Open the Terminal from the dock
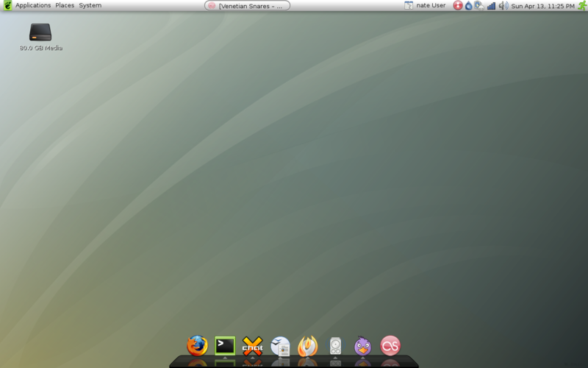 [x=225, y=344]
